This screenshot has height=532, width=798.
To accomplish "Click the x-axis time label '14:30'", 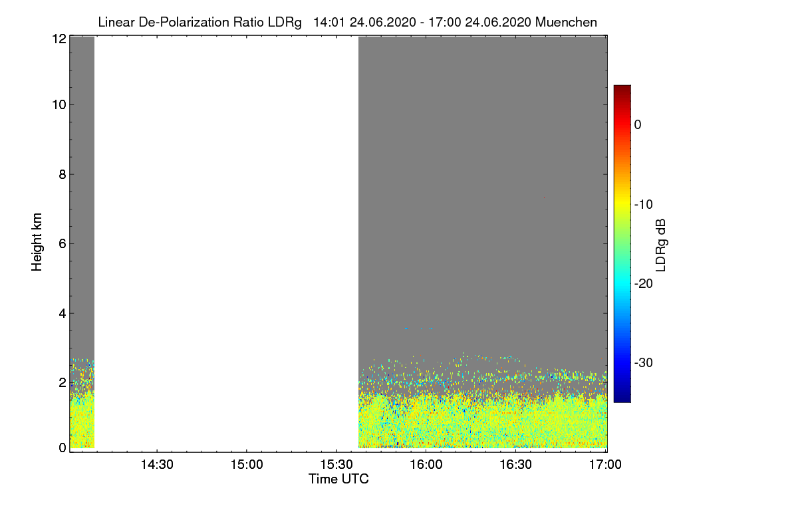I will point(156,465).
